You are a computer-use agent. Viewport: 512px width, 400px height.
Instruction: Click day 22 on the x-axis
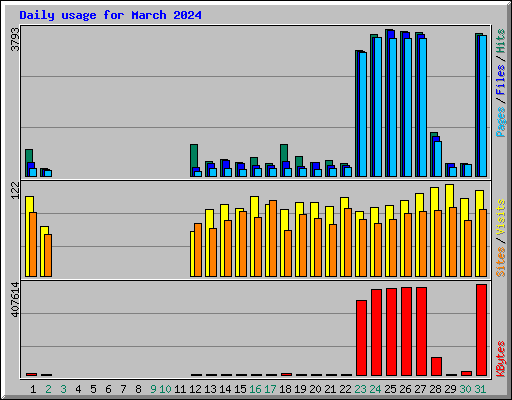tap(345, 389)
